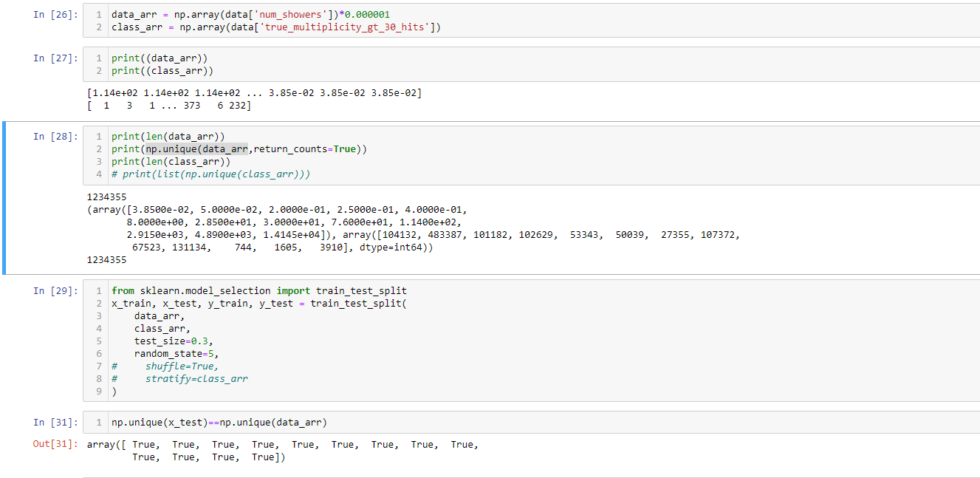Viewport: 980px width, 478px height.
Task: Click the x_train, x_test, y_train line
Action: tap(259, 303)
